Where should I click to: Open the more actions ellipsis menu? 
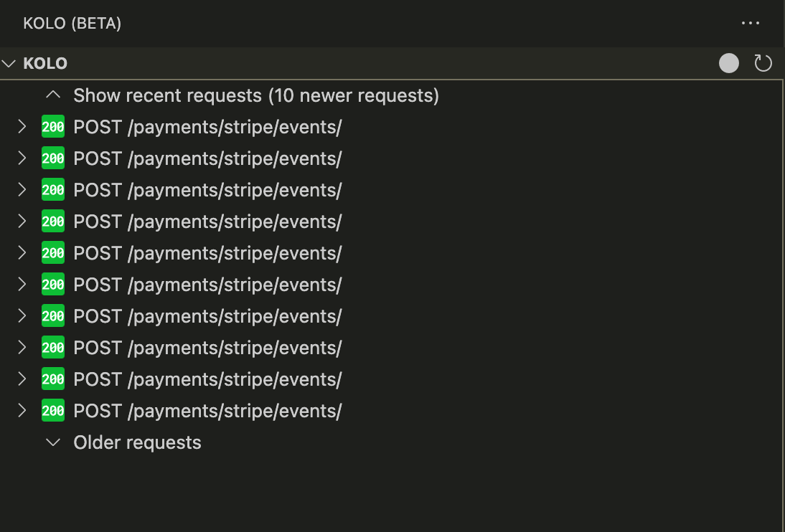click(x=751, y=23)
